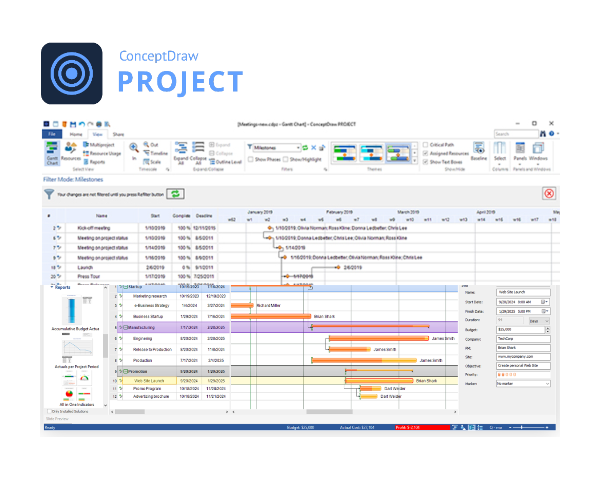Check the Show Phases option
The image size is (600, 477).
(x=251, y=159)
